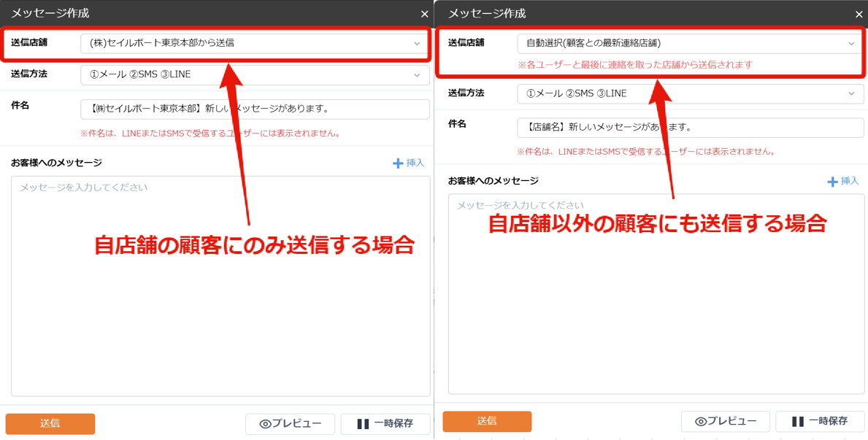Screen dimensions: 868x440
Task: Click red 件名 note in right dialog
Action: pyautogui.click(x=645, y=151)
